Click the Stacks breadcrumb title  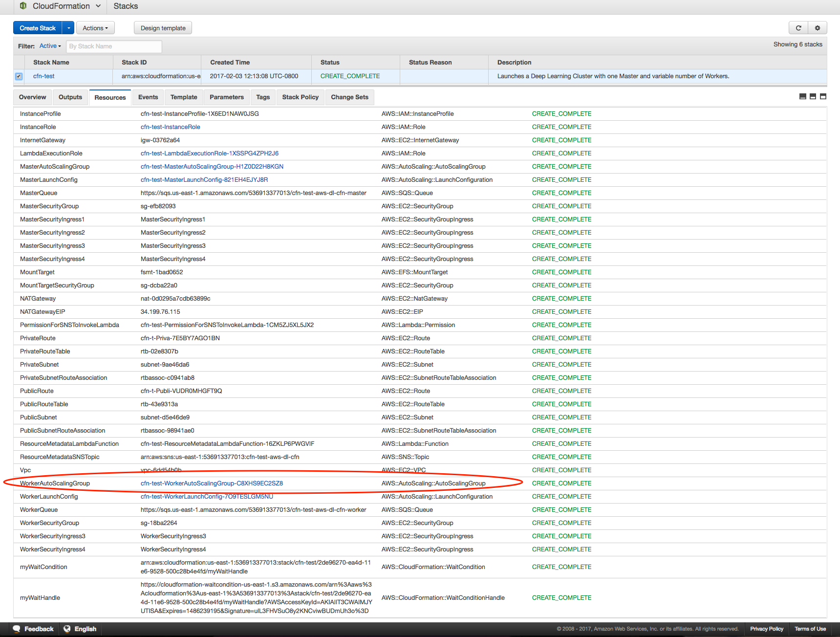pyautogui.click(x=126, y=6)
